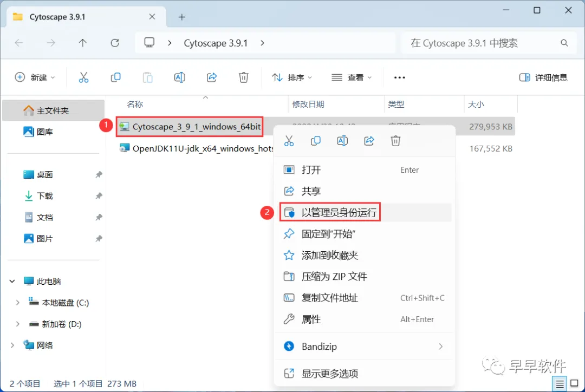Sort by the 类型 column header
585x392 pixels.
[396, 104]
